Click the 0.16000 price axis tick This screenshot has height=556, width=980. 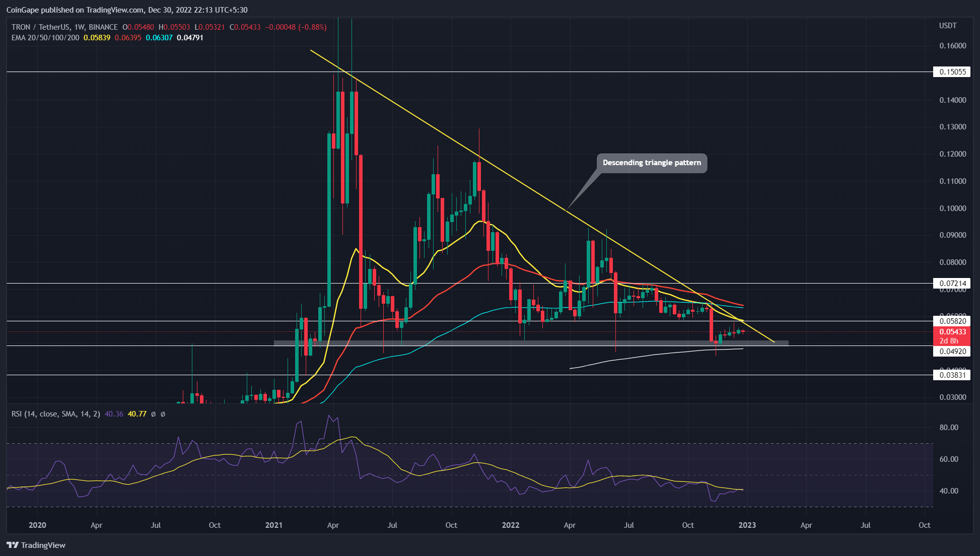tap(953, 46)
